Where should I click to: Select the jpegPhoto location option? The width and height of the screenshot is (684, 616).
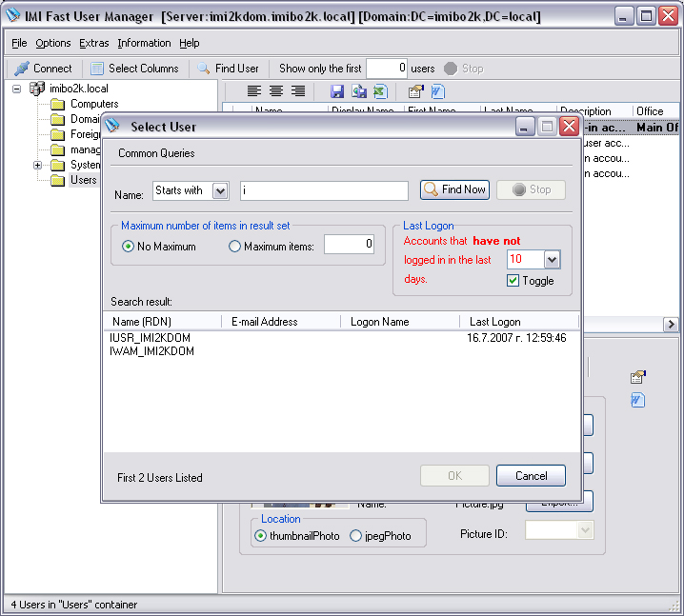click(355, 535)
